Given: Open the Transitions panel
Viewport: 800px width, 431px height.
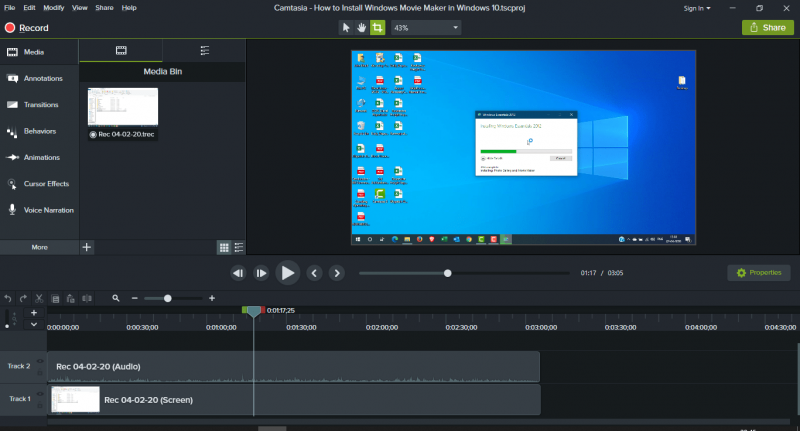Looking at the screenshot, I should 39,105.
